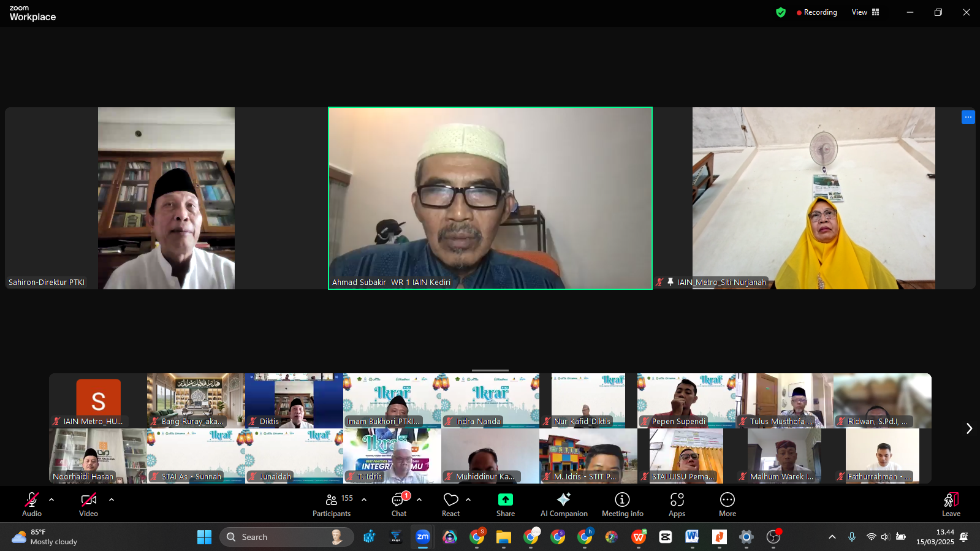980x551 pixels.
Task: Select Sahiron-Direktur PTKI video tile
Action: coord(166,198)
